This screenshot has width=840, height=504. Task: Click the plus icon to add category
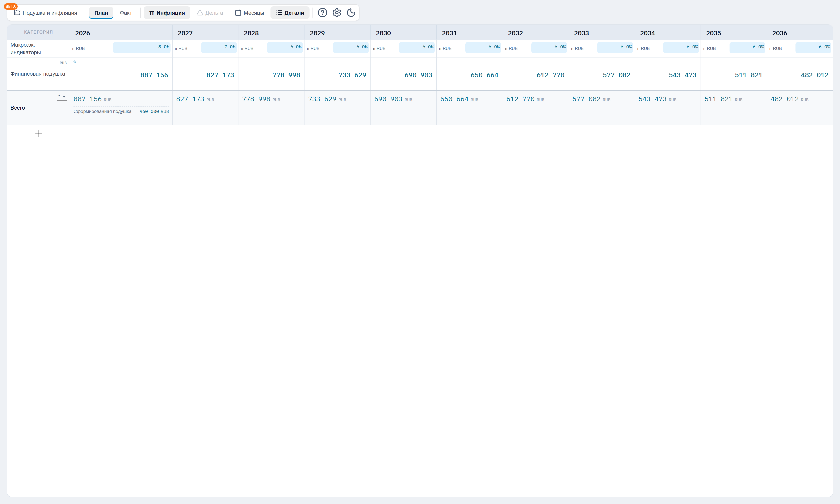coord(39,134)
